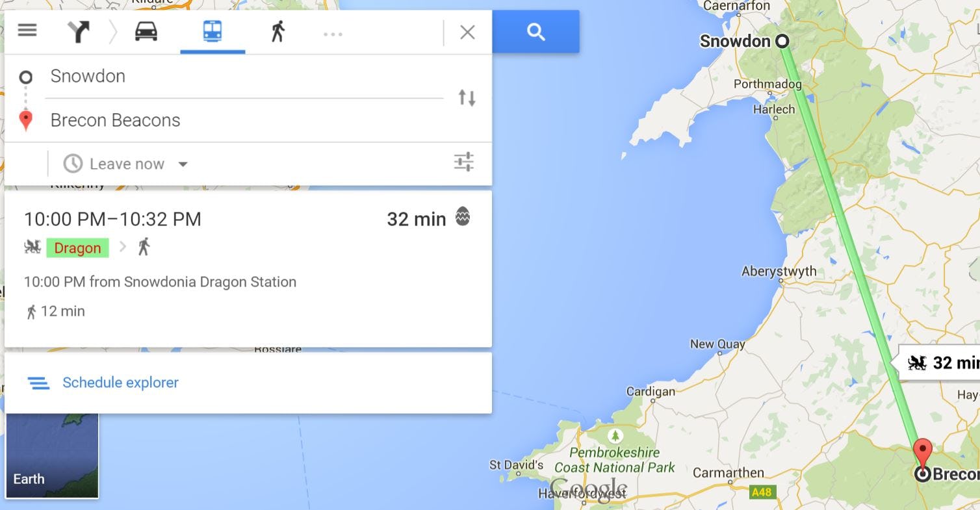The width and height of the screenshot is (980, 510).
Task: Click the blue search button
Action: point(536,32)
